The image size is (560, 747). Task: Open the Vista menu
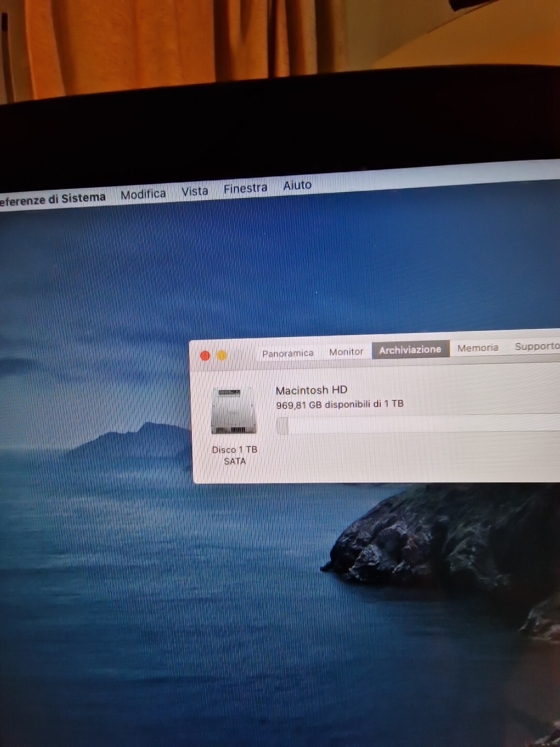pos(194,191)
